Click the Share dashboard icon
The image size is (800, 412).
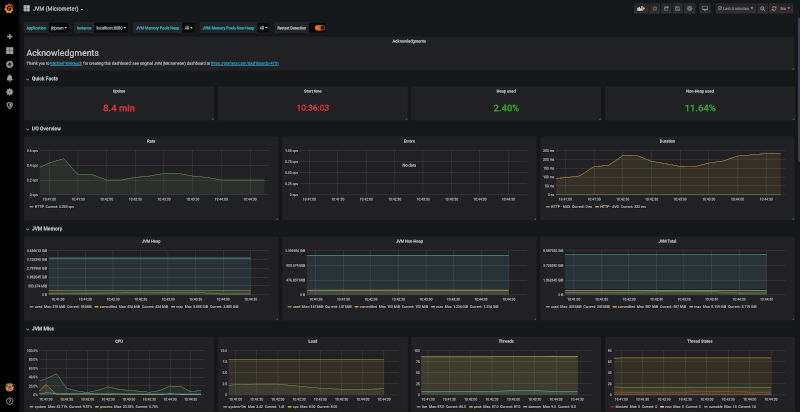[665, 8]
